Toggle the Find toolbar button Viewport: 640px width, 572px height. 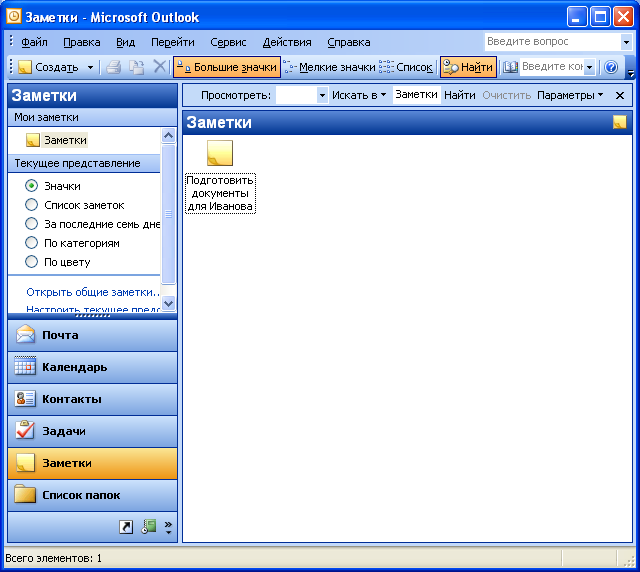(468, 67)
